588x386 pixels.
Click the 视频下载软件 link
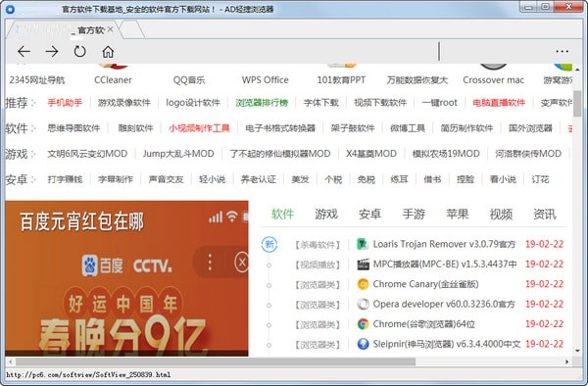tap(380, 103)
